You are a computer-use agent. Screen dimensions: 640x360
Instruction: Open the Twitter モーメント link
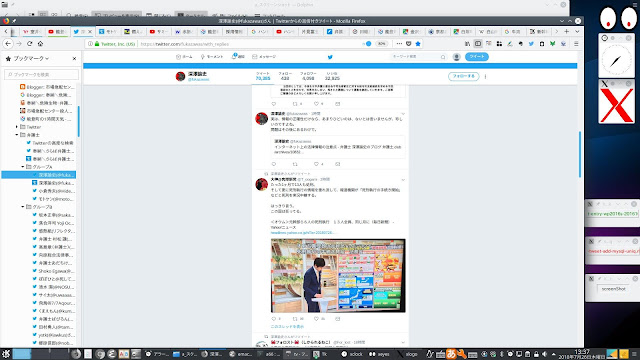click(x=212, y=57)
